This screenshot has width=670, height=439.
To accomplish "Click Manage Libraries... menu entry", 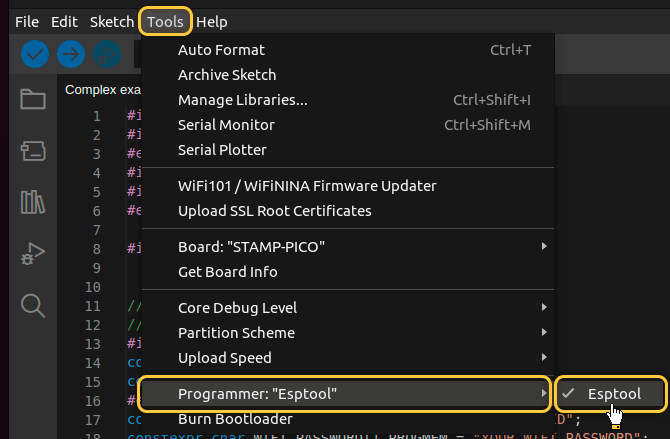I will (x=242, y=100).
